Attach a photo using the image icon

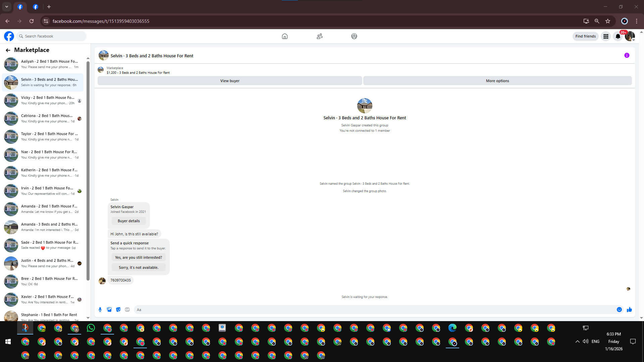click(109, 310)
